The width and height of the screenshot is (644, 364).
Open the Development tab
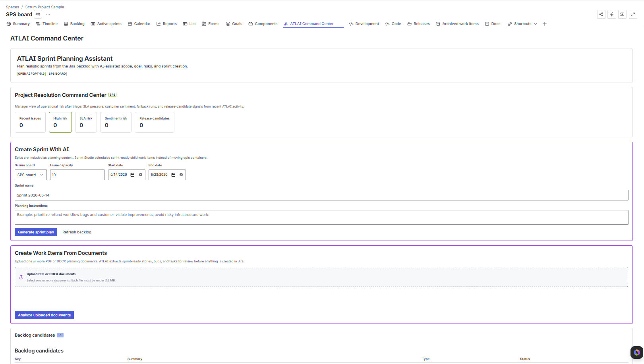364,24
